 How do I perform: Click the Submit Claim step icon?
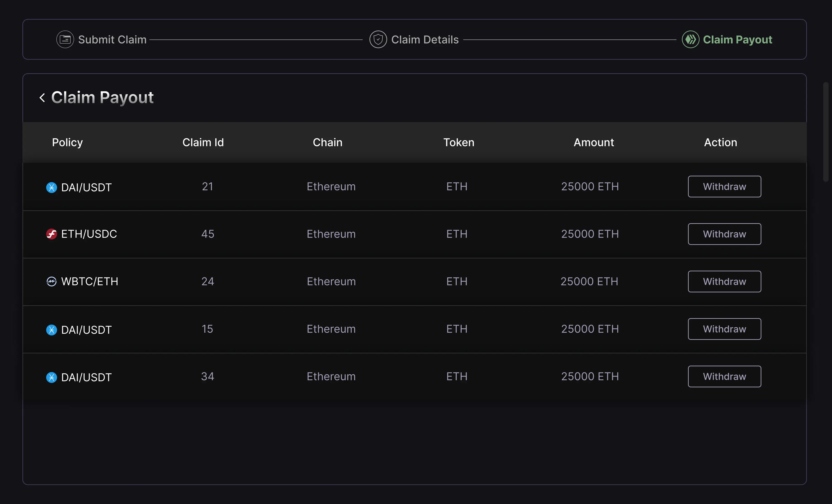click(65, 40)
